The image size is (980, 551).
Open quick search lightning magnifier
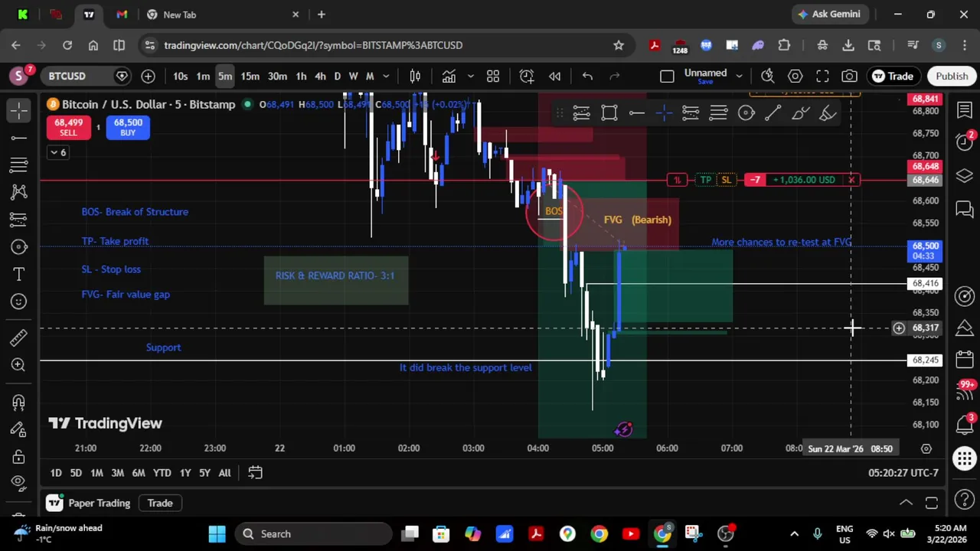(x=767, y=76)
